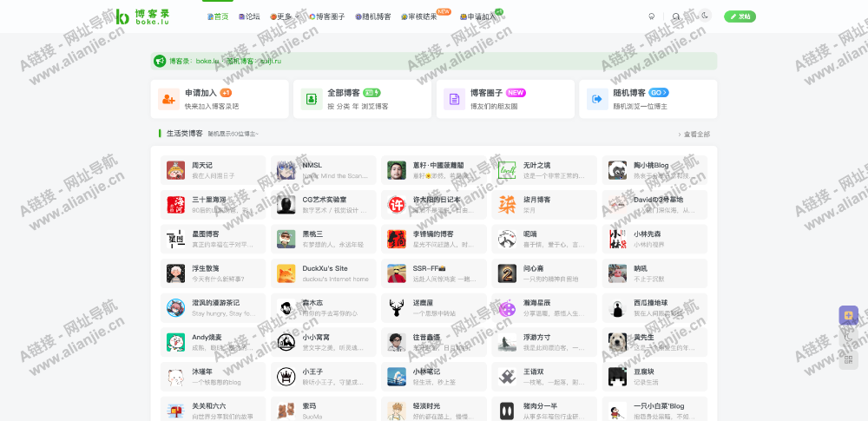Open the 许大阳的日记本 avatar
Image resolution: width=868 pixels, height=421 pixels.
point(397,205)
